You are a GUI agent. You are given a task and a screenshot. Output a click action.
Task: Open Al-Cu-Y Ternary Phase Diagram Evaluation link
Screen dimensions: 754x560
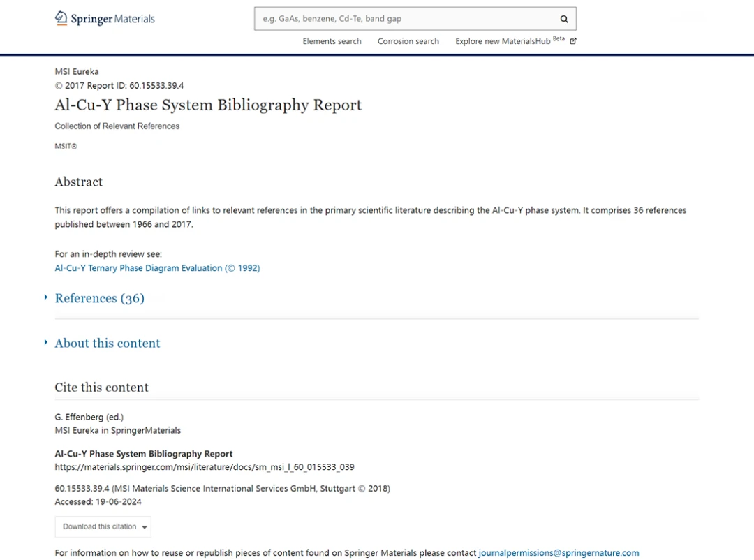click(x=157, y=268)
